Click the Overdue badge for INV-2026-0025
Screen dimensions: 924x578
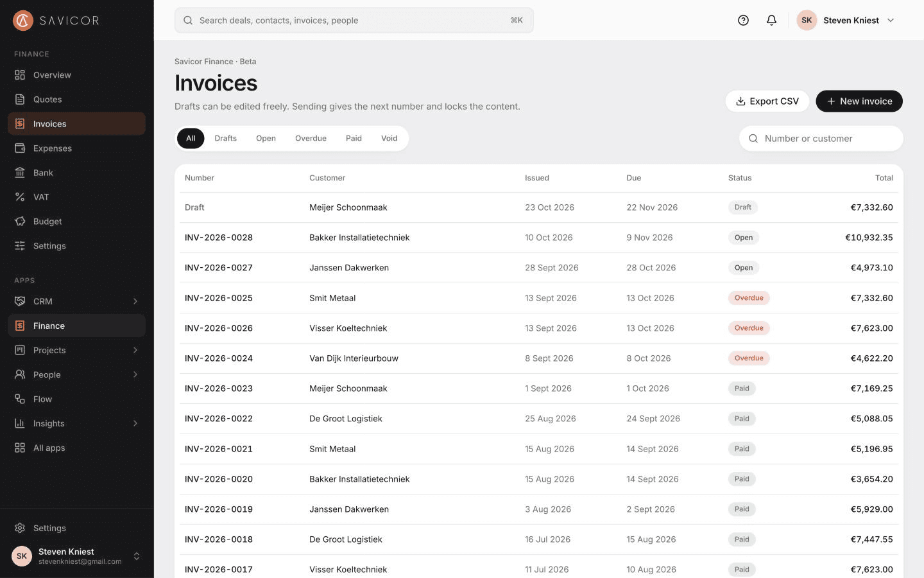(x=749, y=298)
